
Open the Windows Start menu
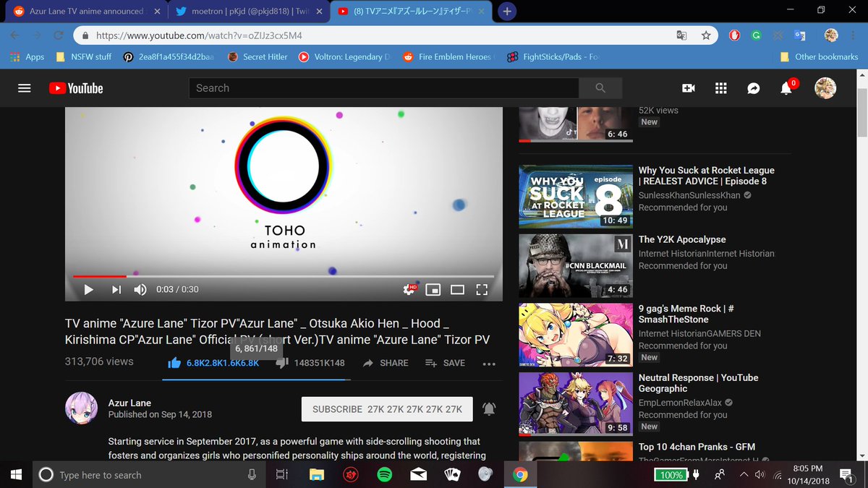[x=17, y=475]
